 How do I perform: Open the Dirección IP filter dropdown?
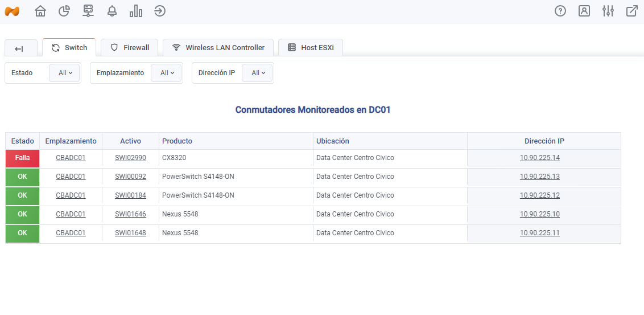[258, 73]
